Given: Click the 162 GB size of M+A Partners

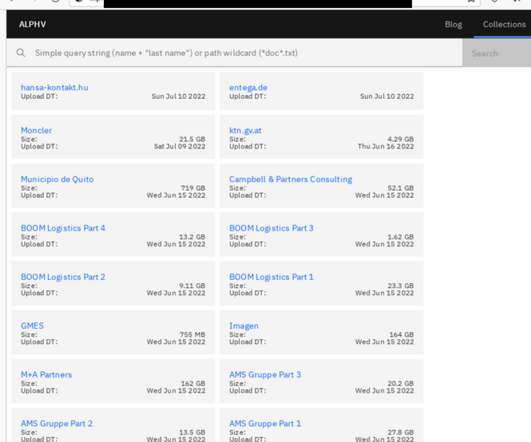Looking at the screenshot, I should [x=193, y=383].
